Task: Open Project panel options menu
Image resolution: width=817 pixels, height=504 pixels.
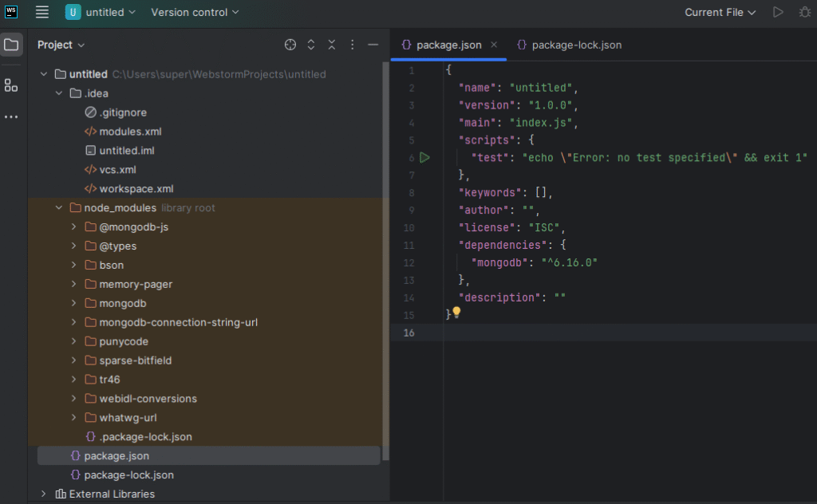Action: (x=352, y=45)
